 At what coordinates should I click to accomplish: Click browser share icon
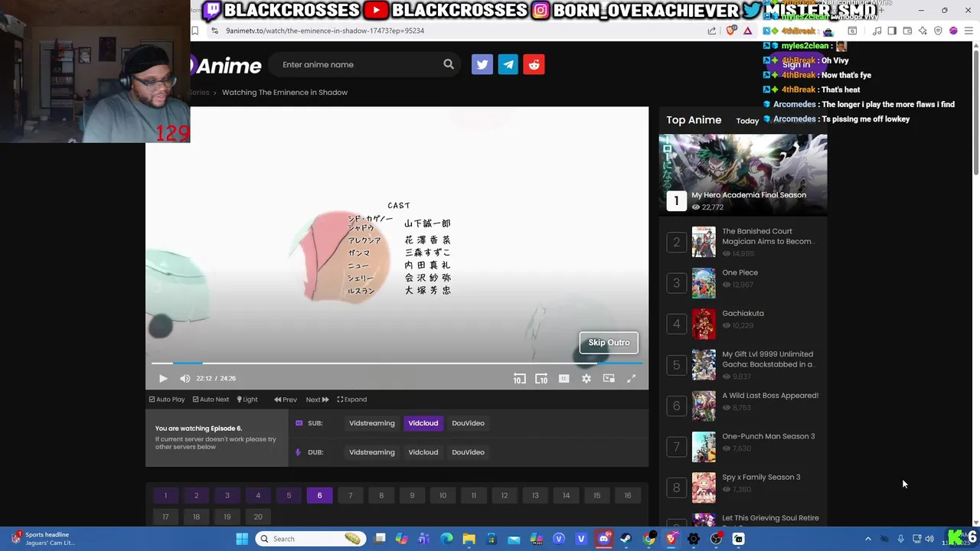click(x=712, y=31)
